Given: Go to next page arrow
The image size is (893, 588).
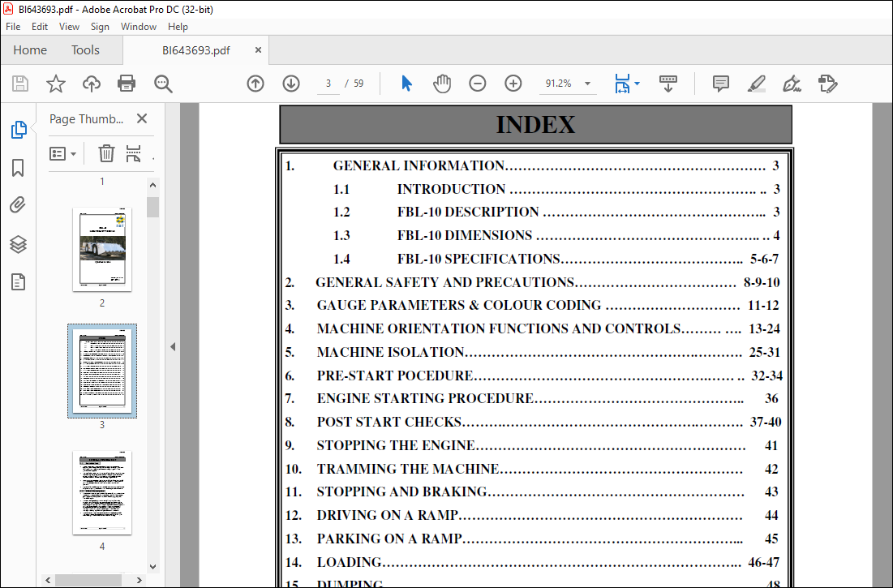Looking at the screenshot, I should pyautogui.click(x=291, y=84).
